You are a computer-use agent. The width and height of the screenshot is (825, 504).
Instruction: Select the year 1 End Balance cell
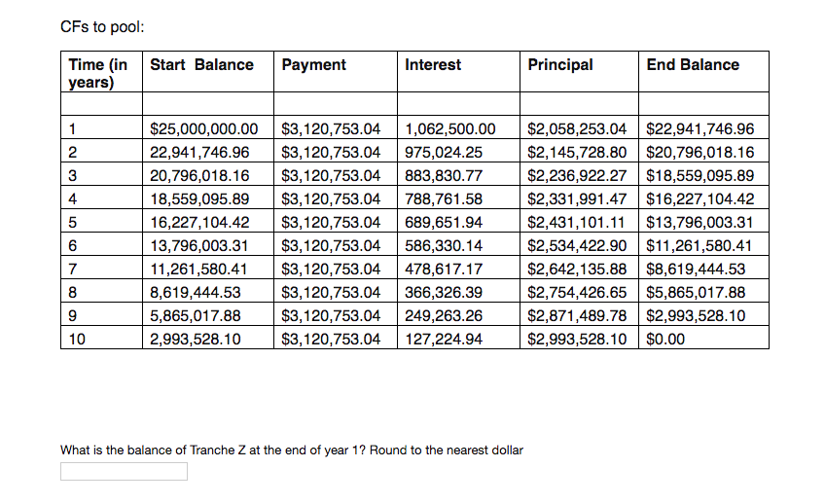[x=700, y=128]
